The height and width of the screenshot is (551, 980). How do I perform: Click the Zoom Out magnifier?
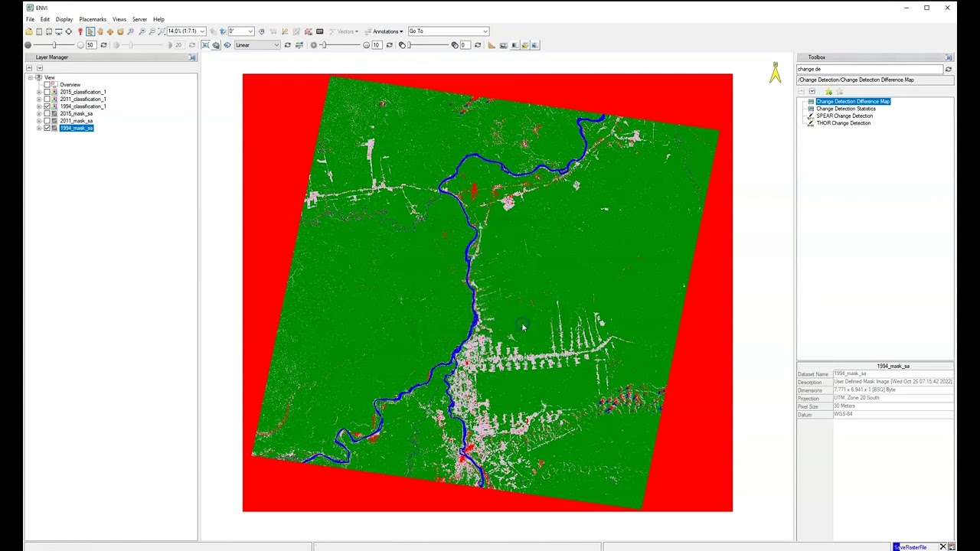pyautogui.click(x=152, y=31)
